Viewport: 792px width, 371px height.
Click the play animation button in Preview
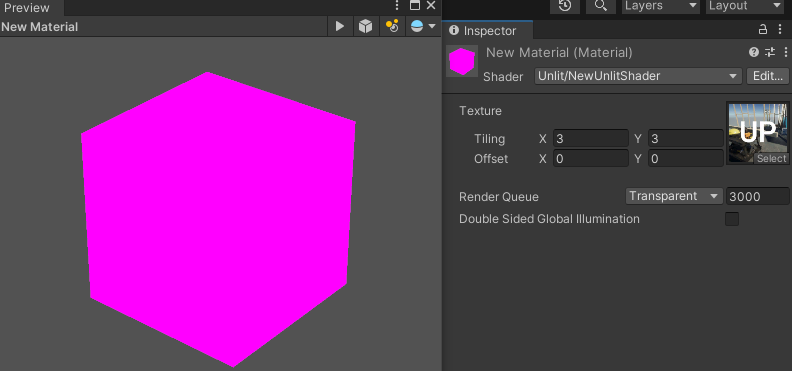(340, 26)
